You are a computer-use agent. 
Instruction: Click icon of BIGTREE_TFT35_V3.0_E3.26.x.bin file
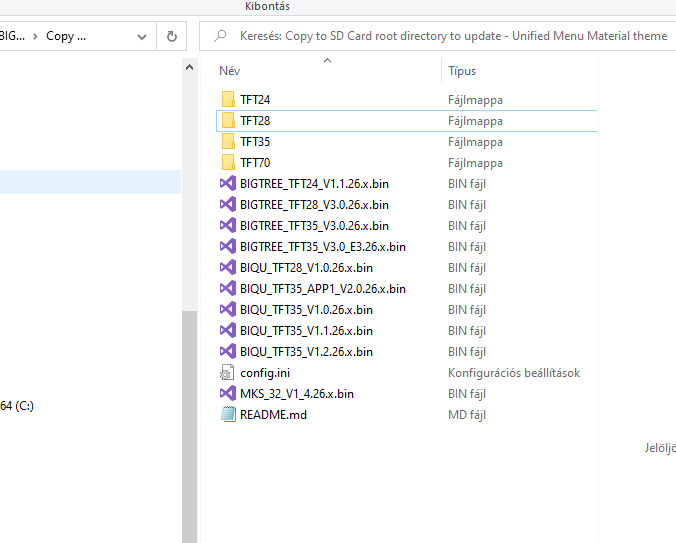[228, 247]
